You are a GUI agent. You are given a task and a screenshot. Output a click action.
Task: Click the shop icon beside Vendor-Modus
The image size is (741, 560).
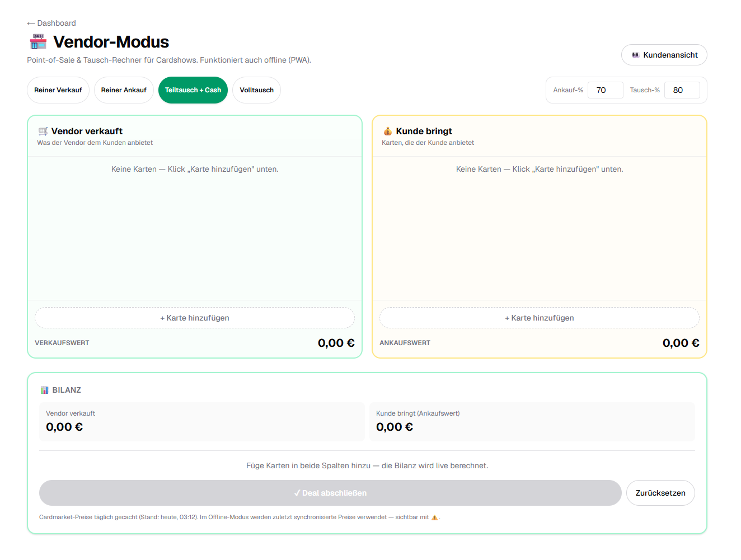pyautogui.click(x=38, y=42)
